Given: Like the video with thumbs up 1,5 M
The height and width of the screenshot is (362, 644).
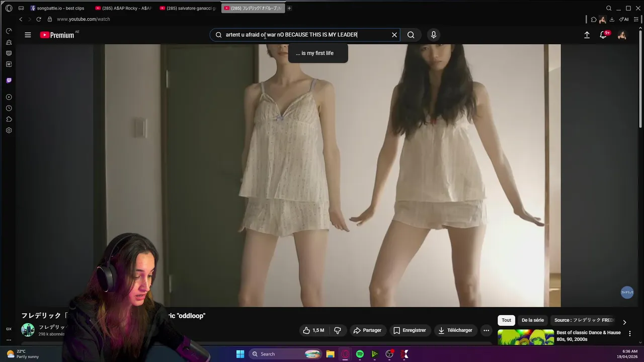Looking at the screenshot, I should point(313,330).
